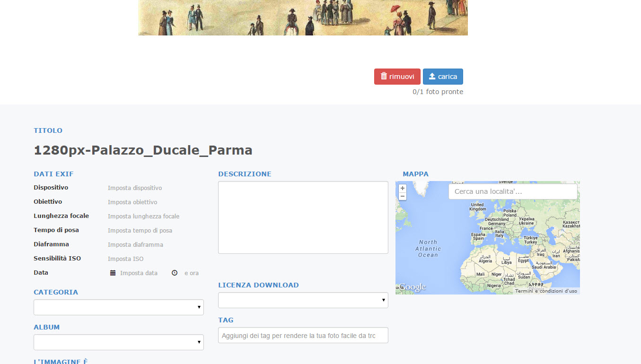Viewport: 641px width, 364px height.
Task: Click Imposta tempo di posa
Action: pyautogui.click(x=140, y=231)
